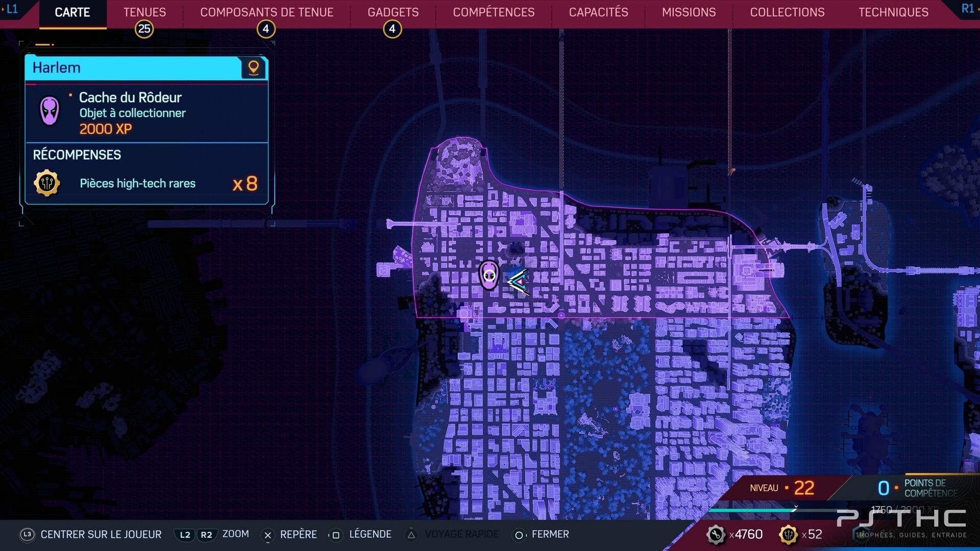The height and width of the screenshot is (551, 980).
Task: Select the Prowler cache marker on the map
Action: coord(489,275)
